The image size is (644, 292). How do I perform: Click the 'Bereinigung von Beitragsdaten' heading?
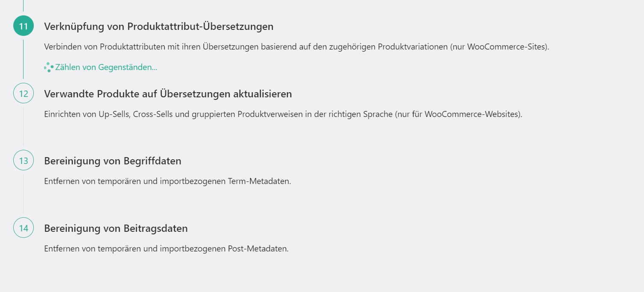pos(116,228)
